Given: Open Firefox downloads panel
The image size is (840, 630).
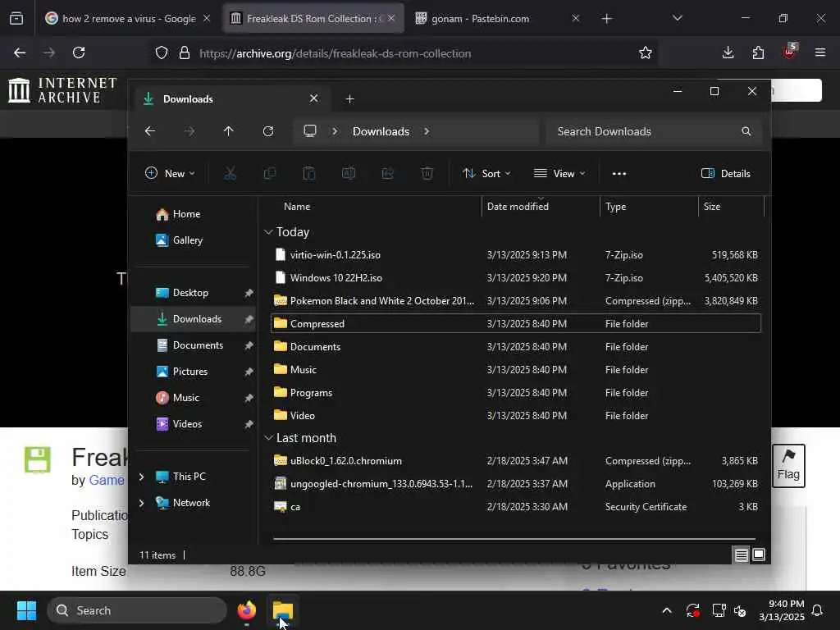Looking at the screenshot, I should pos(728,52).
